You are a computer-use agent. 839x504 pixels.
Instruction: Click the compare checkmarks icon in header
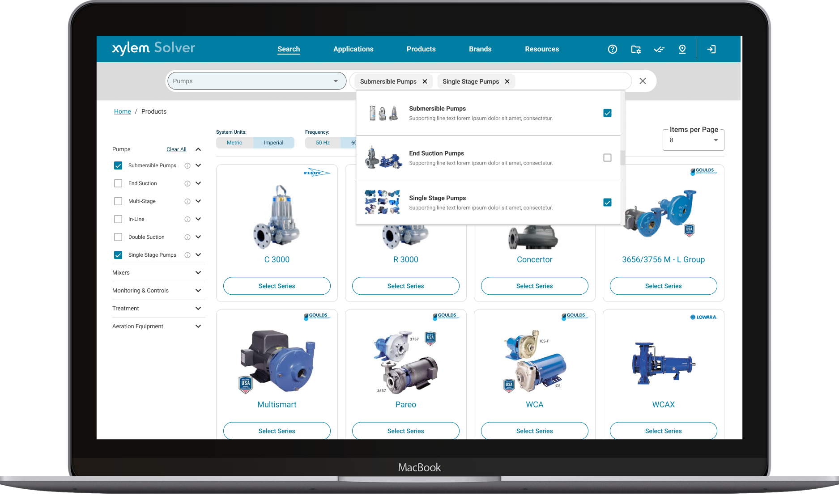coord(659,49)
